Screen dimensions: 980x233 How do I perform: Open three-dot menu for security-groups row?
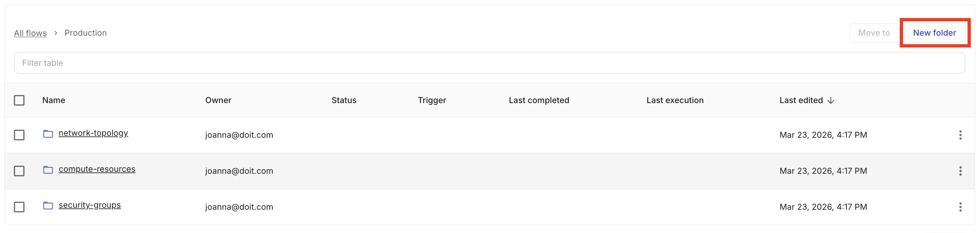(x=960, y=207)
